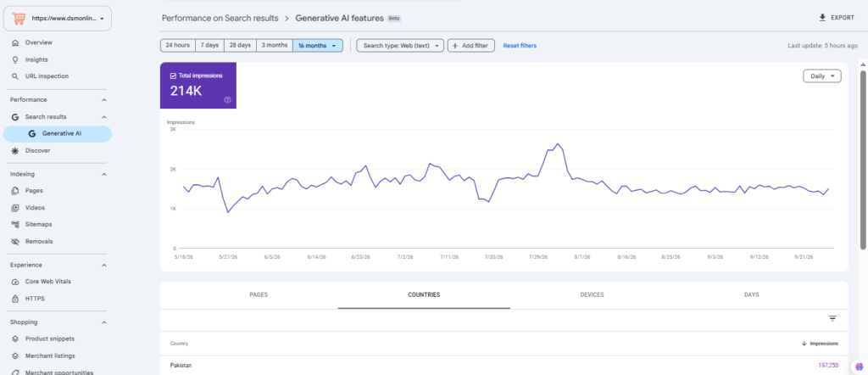Collapse the Shopping section
The height and width of the screenshot is (375, 868).
(x=103, y=322)
